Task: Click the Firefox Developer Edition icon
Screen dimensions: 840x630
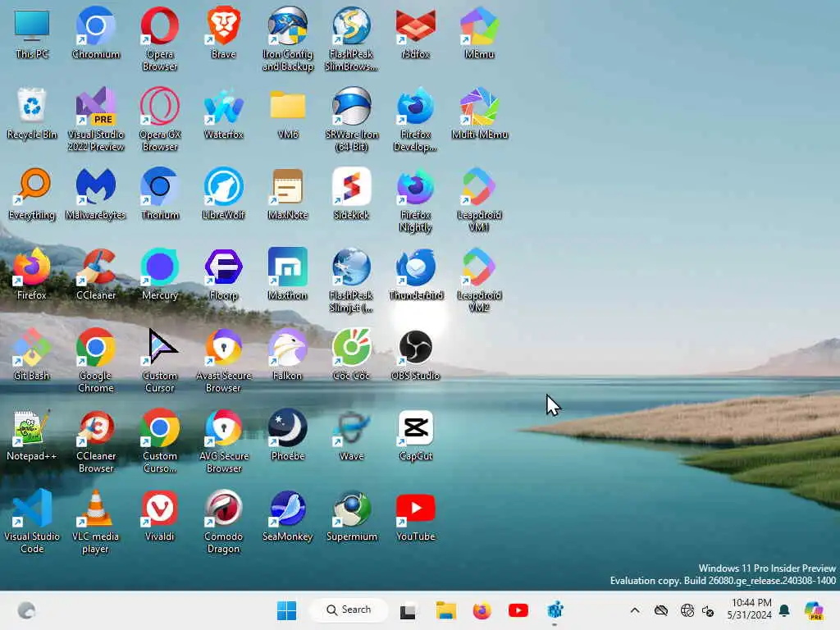Action: tap(415, 120)
